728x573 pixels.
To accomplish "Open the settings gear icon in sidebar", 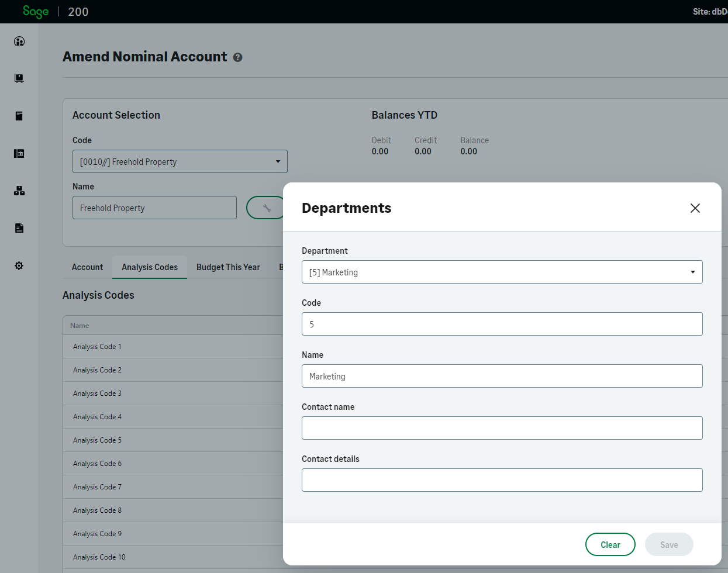I will pyautogui.click(x=19, y=265).
